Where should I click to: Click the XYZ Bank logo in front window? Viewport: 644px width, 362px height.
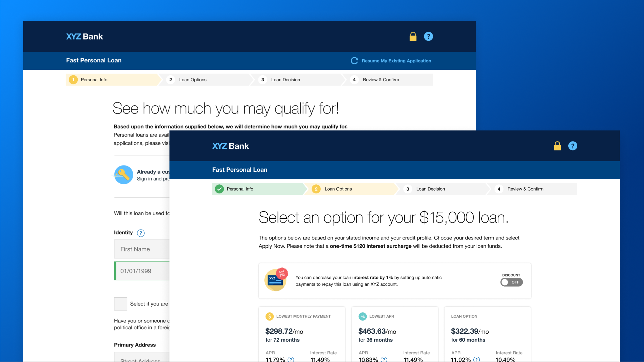(230, 146)
